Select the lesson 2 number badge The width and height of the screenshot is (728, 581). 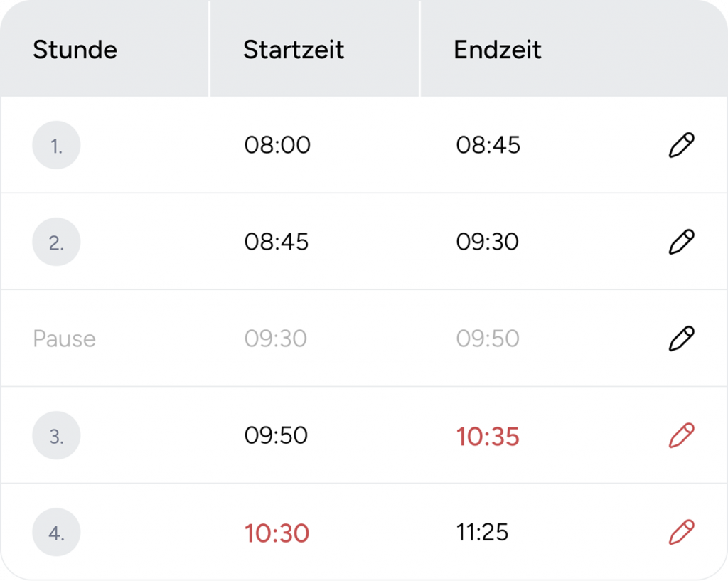(x=56, y=242)
